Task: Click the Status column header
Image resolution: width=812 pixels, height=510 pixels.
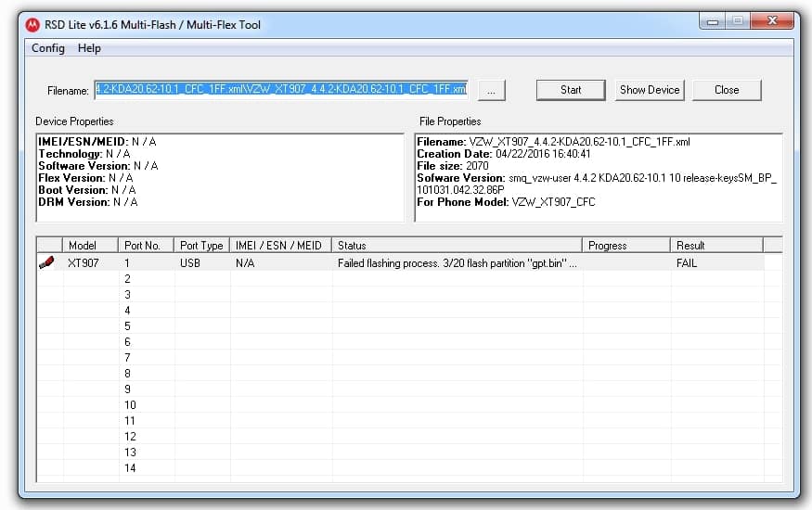Action: click(457, 245)
